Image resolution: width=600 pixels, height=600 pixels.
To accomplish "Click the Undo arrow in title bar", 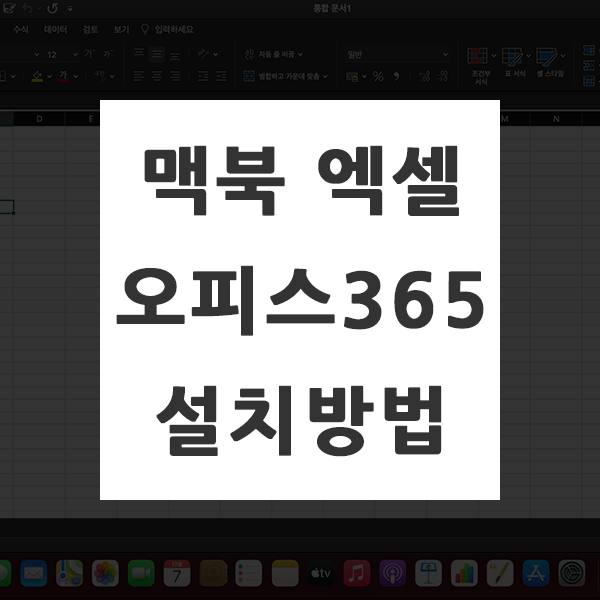I will pos(28,8).
